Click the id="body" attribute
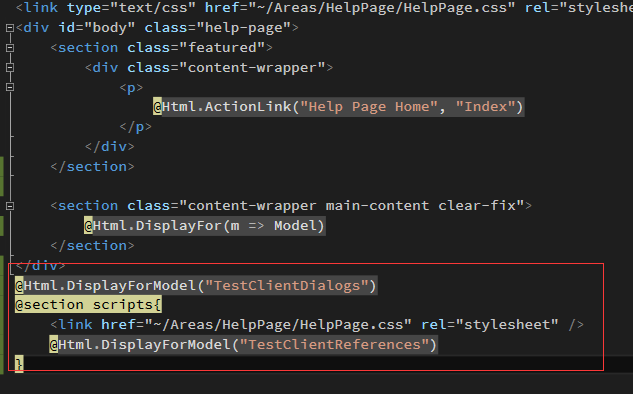The image size is (633, 394). pos(97,28)
